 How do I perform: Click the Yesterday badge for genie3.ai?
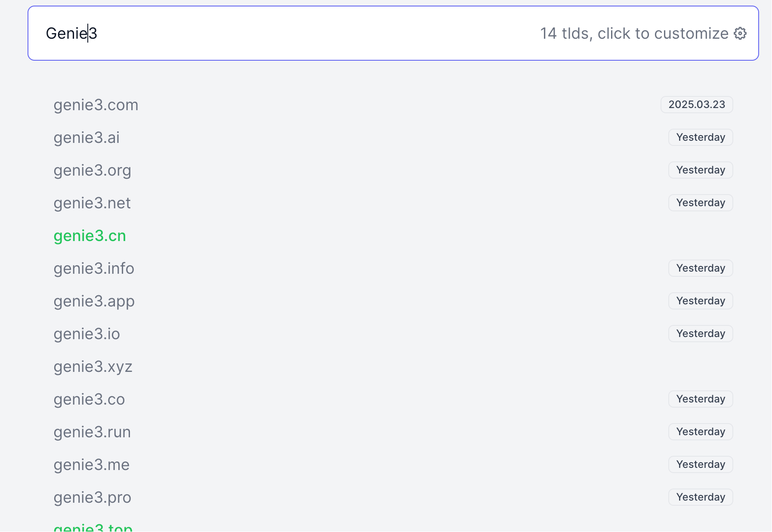click(x=701, y=137)
